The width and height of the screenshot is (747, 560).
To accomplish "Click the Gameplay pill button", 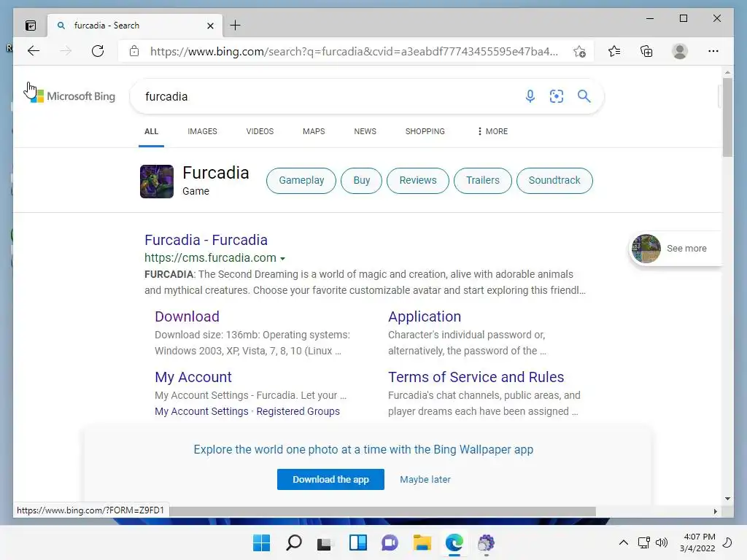I will pos(301,181).
